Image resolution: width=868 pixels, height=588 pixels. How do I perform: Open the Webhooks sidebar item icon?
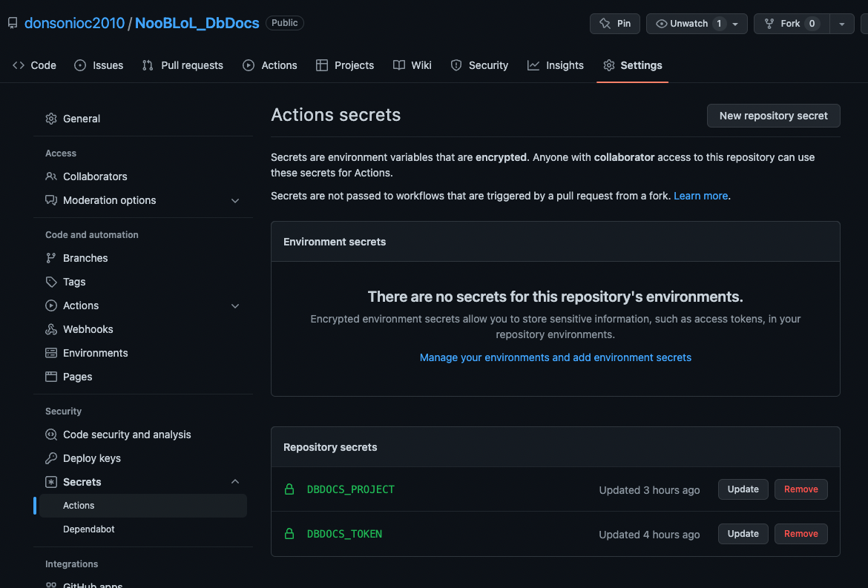(51, 329)
